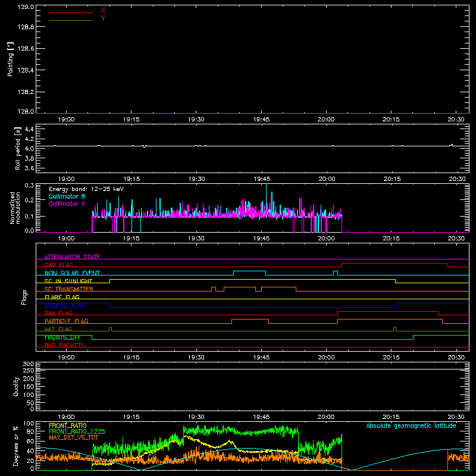476x476 pixels.
Task: Click the 'Absolute geomagnetic latitude' label
Action: (x=411, y=425)
